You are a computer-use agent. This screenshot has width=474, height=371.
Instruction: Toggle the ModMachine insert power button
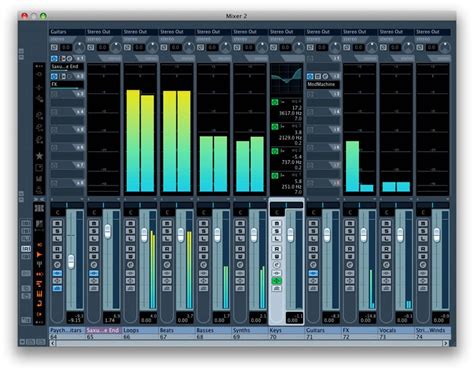310,76
